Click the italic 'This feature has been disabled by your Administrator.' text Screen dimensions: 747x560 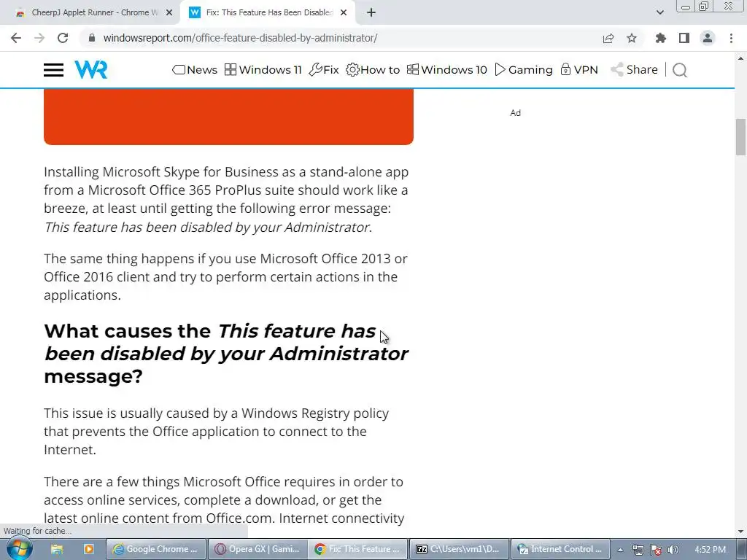click(x=208, y=227)
